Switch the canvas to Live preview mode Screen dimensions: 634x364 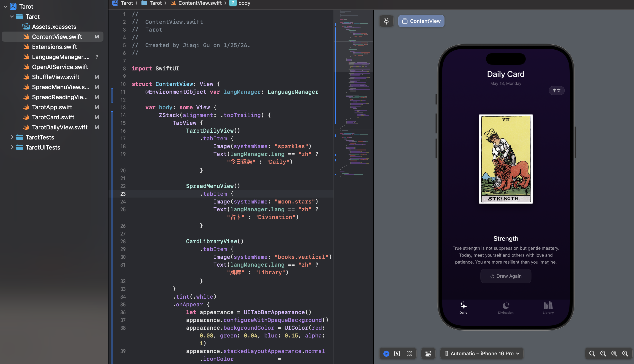pyautogui.click(x=386, y=353)
